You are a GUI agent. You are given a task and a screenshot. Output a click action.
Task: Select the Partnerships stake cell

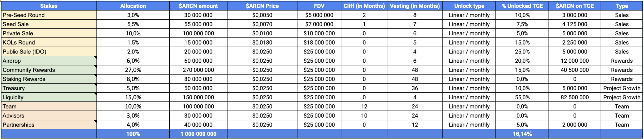click(x=49, y=125)
